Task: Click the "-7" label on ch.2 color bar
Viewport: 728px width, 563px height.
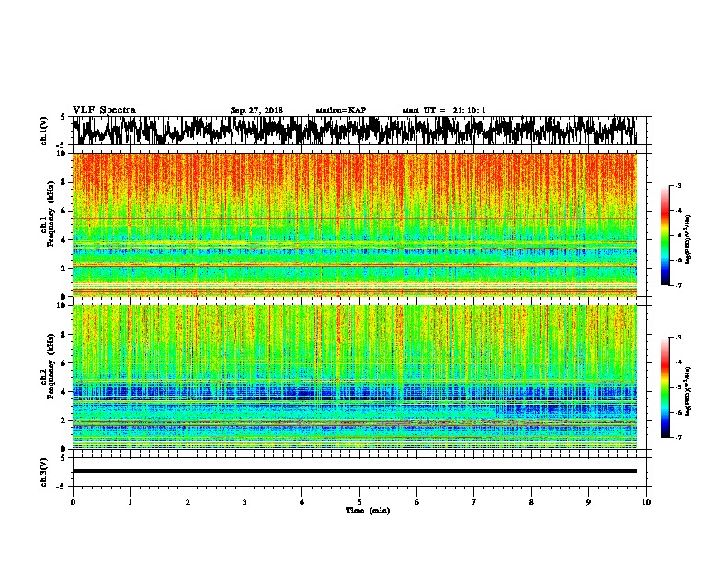Action: tap(677, 437)
